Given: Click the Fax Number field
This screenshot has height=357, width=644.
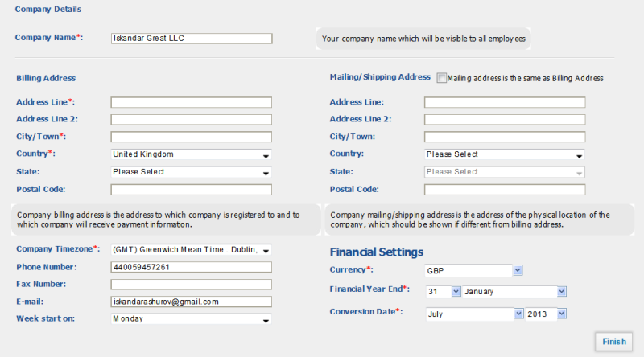Looking at the screenshot, I should pyautogui.click(x=192, y=285).
